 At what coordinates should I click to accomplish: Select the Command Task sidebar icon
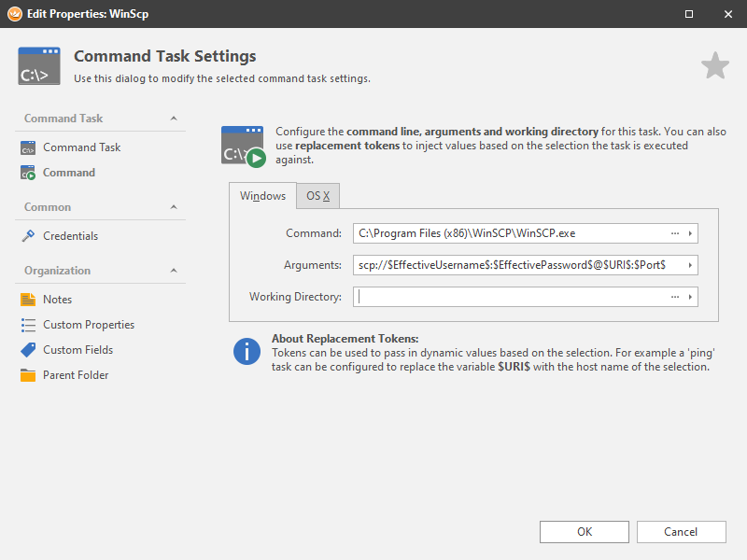[28, 147]
